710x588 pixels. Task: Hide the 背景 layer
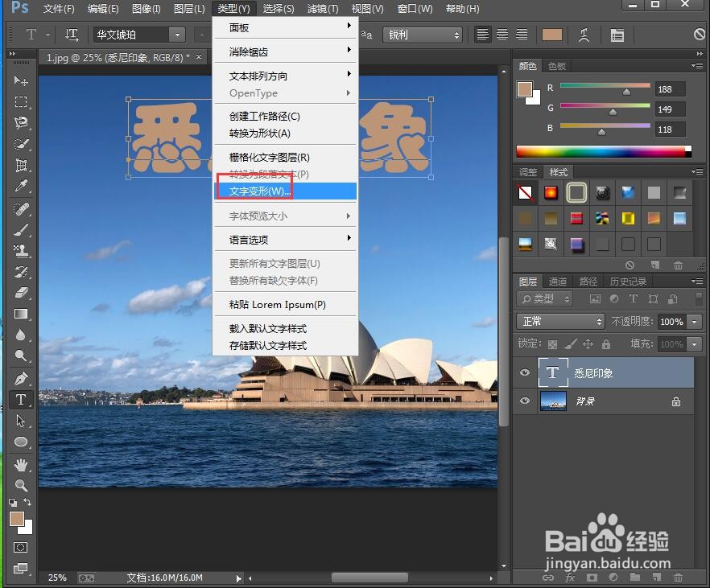pyautogui.click(x=524, y=401)
